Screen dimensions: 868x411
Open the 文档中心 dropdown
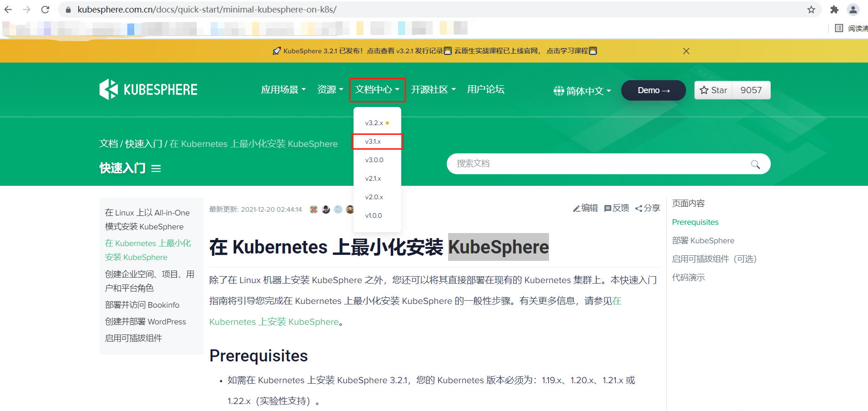pos(377,89)
